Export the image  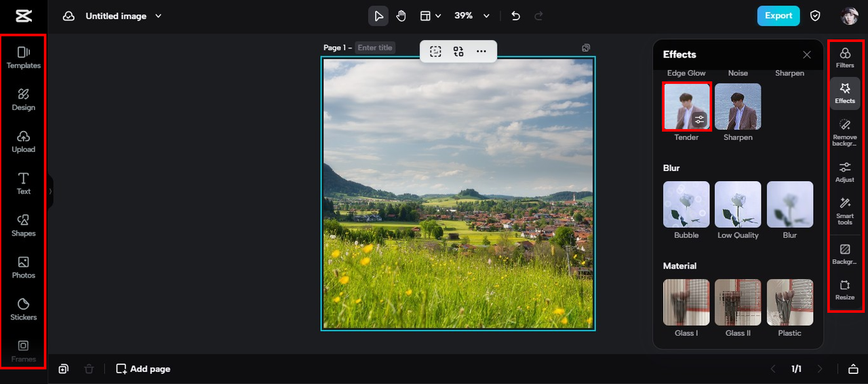(778, 16)
